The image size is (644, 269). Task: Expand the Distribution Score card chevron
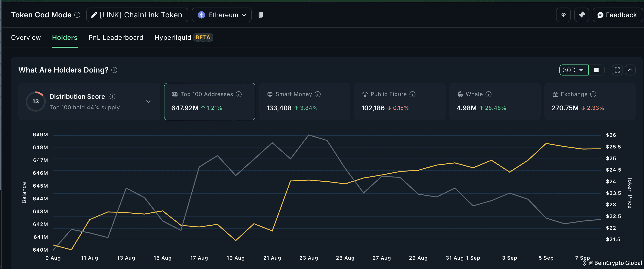(x=148, y=102)
